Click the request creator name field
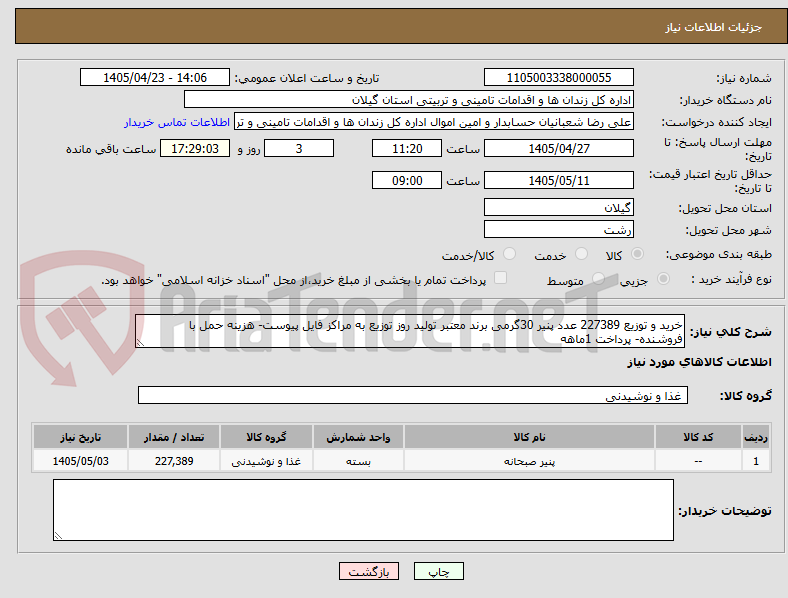The height and width of the screenshot is (598, 788). (434, 122)
